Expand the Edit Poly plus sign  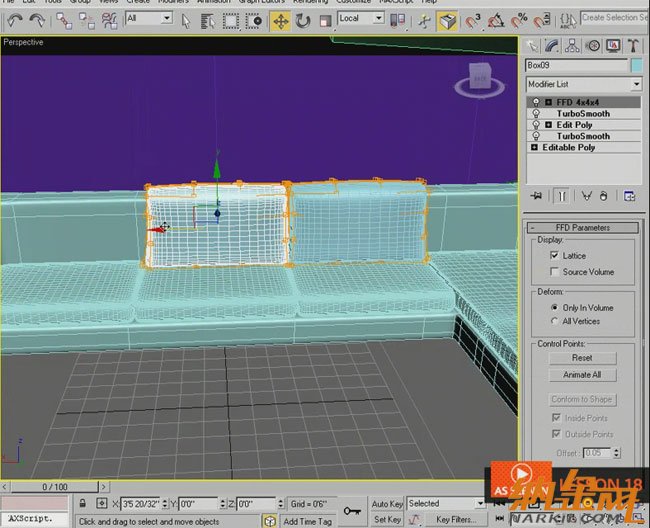(x=548, y=125)
